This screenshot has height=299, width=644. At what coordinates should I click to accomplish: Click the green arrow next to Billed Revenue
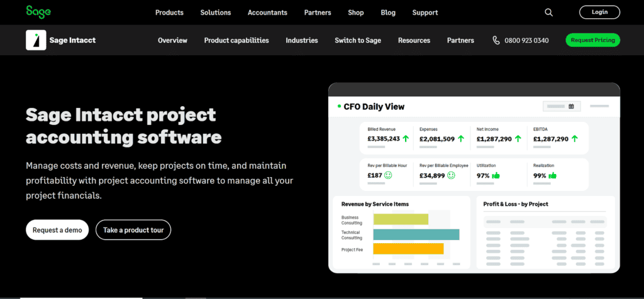click(406, 139)
